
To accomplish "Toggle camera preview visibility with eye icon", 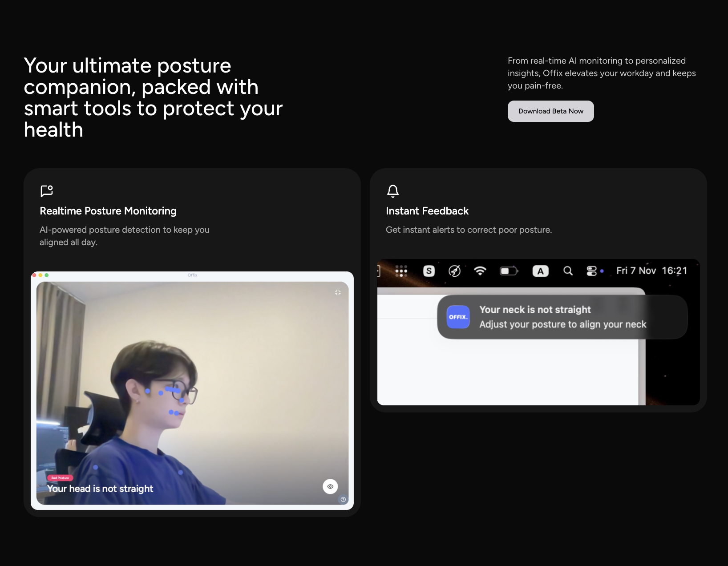I will 330,486.
